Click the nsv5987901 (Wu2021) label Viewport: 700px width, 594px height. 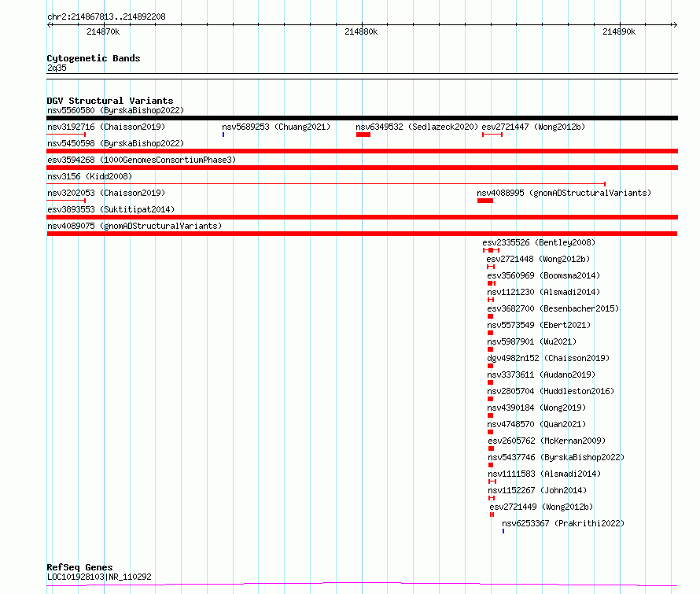click(x=532, y=341)
